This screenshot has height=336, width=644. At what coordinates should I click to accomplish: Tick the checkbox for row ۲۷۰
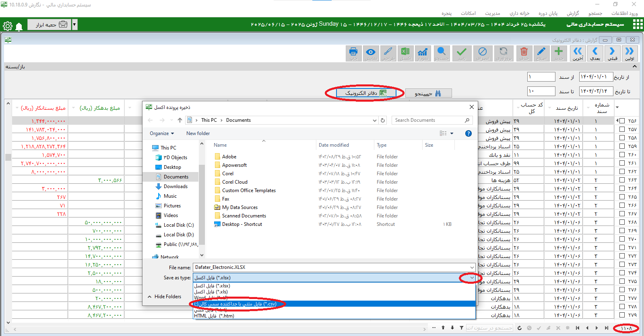click(x=622, y=239)
